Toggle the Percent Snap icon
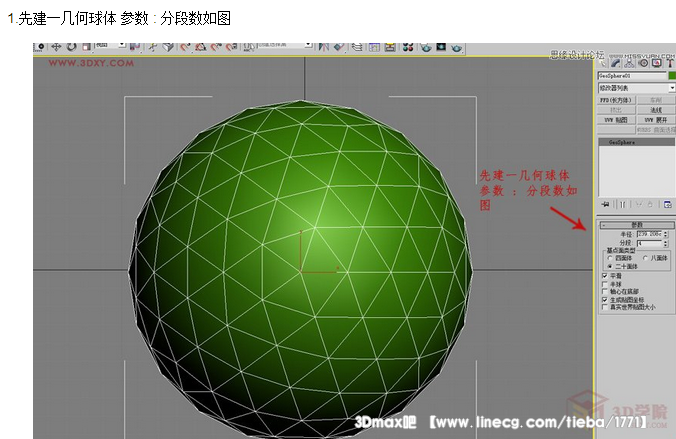 point(216,47)
